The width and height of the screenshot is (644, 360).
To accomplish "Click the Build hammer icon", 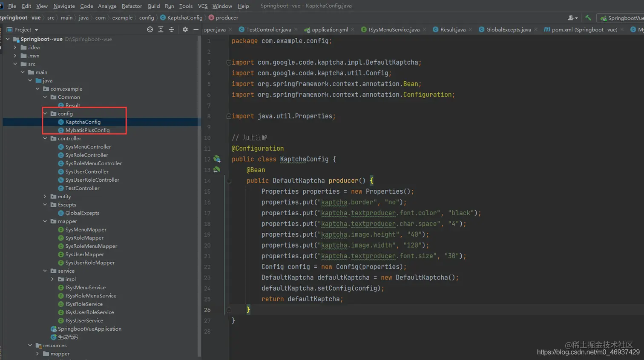I will (x=588, y=17).
